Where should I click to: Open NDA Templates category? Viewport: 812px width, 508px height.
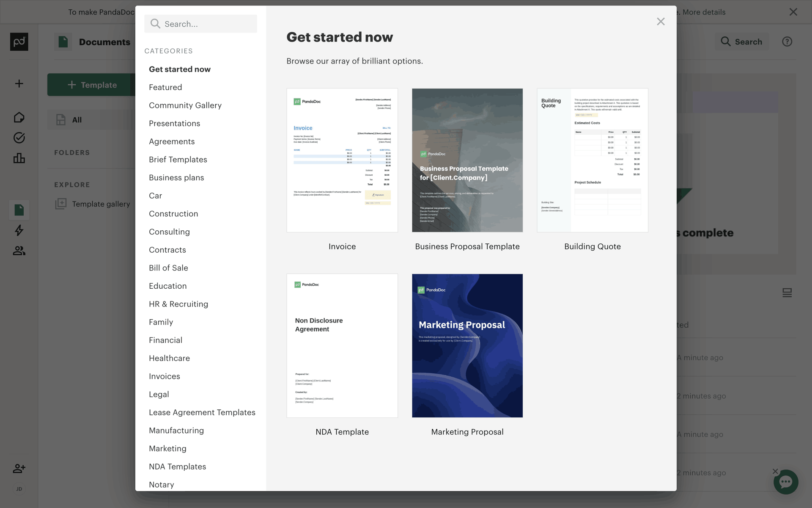pos(178,467)
